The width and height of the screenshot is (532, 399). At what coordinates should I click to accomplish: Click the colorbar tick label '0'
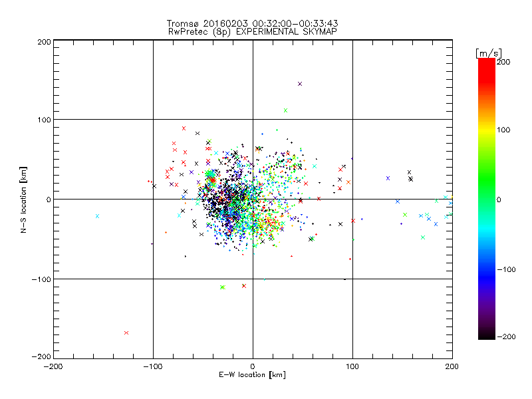click(499, 199)
